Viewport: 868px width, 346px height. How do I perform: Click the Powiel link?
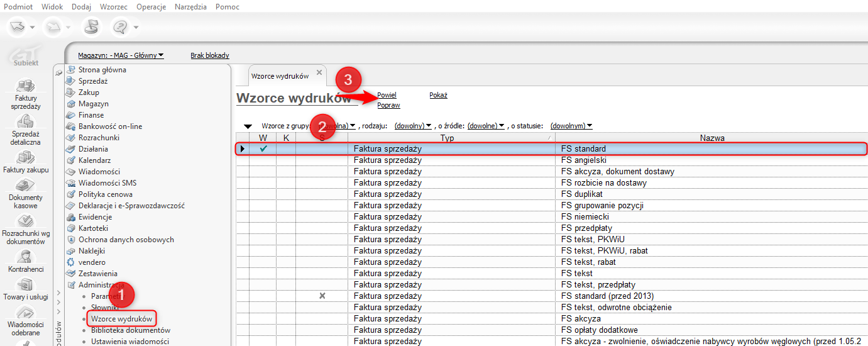coord(387,95)
